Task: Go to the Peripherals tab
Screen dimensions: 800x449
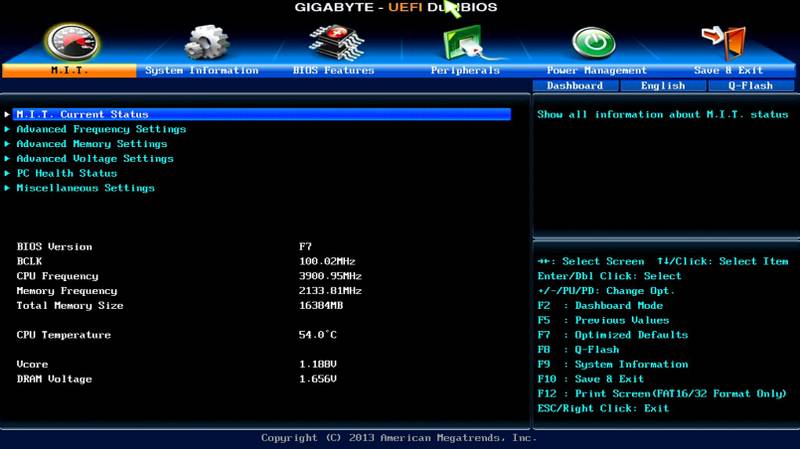Action: coord(465,70)
